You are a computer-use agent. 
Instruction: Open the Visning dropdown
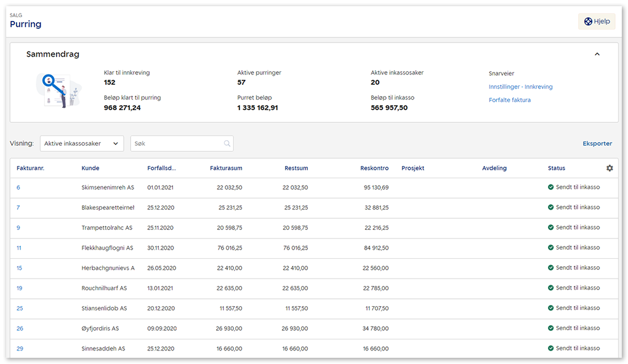point(82,144)
